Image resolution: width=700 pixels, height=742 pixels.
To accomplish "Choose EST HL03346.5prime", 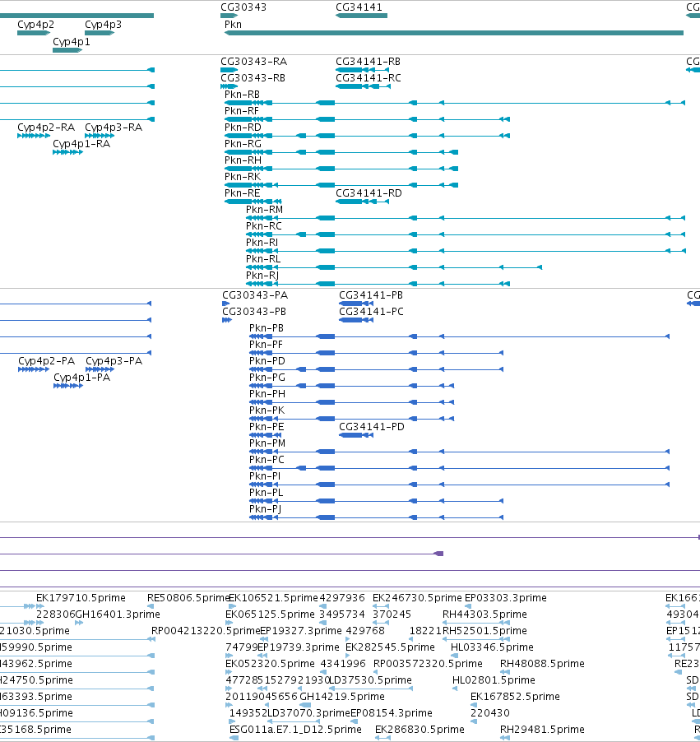I will pos(492,647).
